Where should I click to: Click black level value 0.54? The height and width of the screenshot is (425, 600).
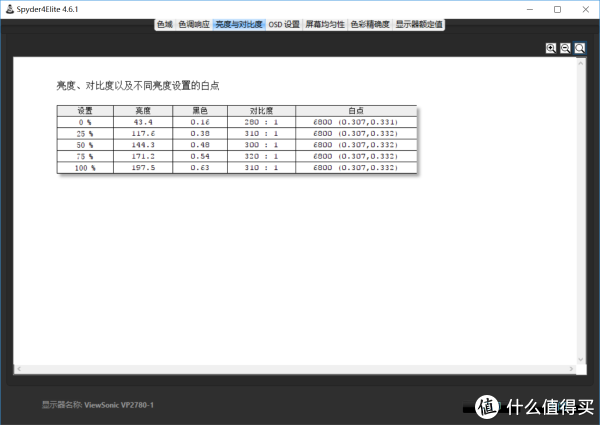pos(200,156)
